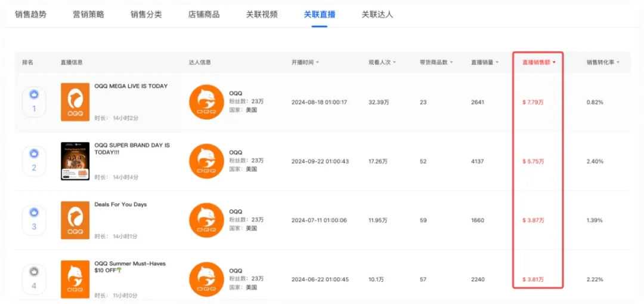Click the 达人信息 column header
Viewport: 644px width, 304px height.
pyautogui.click(x=200, y=62)
